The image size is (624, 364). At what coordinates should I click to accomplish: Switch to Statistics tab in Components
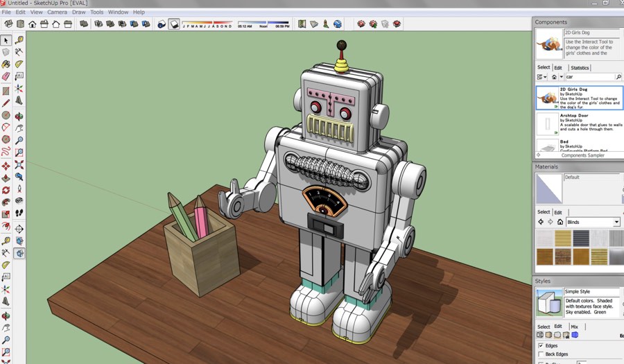(x=580, y=68)
